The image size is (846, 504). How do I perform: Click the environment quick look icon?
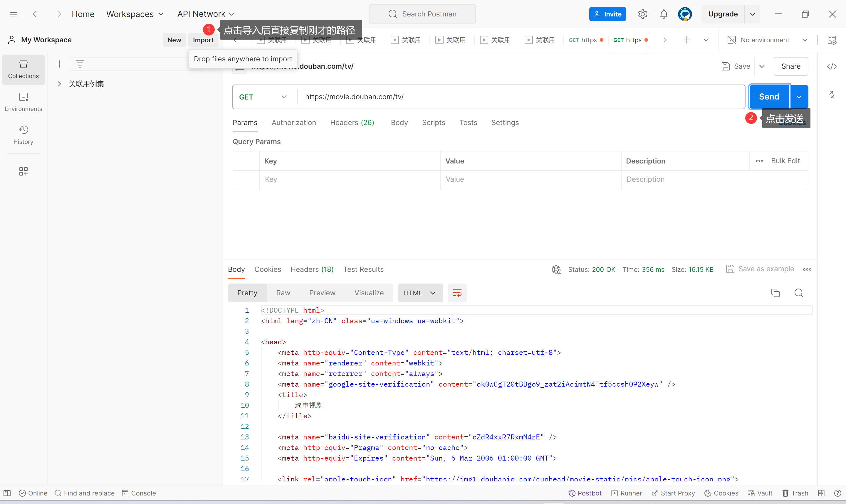pos(831,40)
